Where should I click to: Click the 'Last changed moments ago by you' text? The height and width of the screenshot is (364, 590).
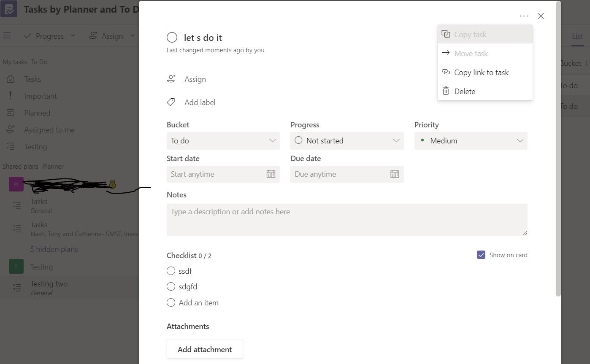[216, 50]
